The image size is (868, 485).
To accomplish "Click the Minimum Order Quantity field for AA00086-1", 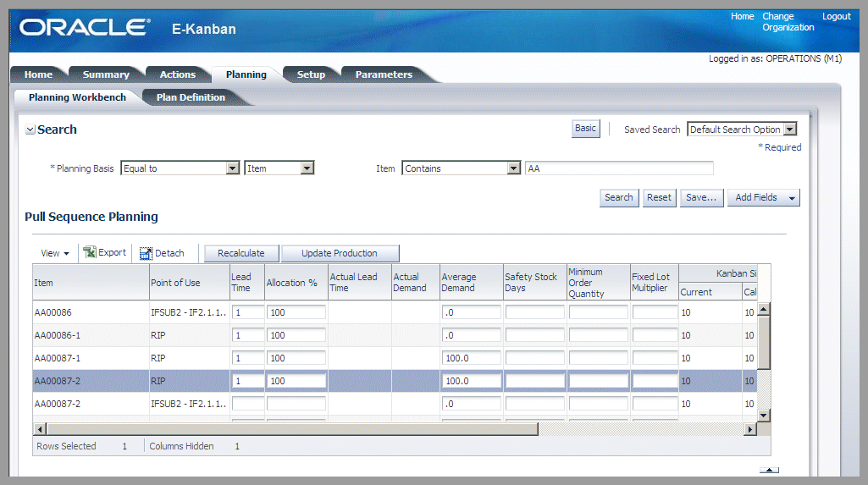I will coord(599,336).
